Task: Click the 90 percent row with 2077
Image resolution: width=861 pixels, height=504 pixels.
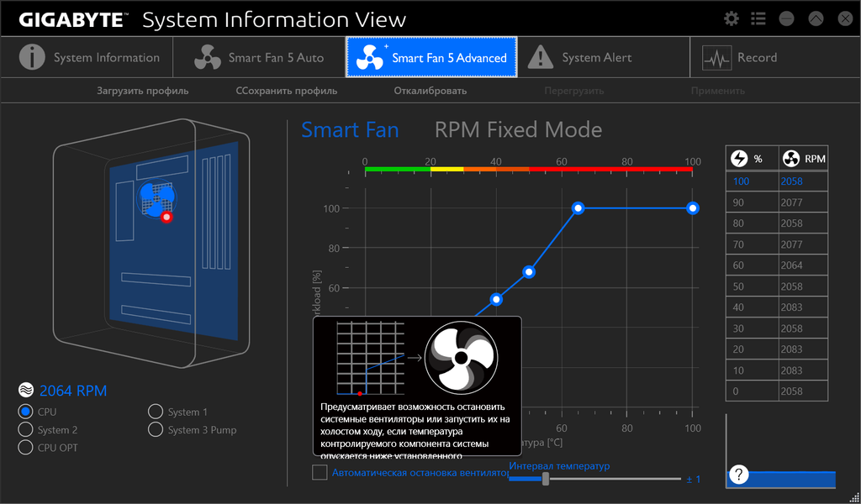Action: 776,202
